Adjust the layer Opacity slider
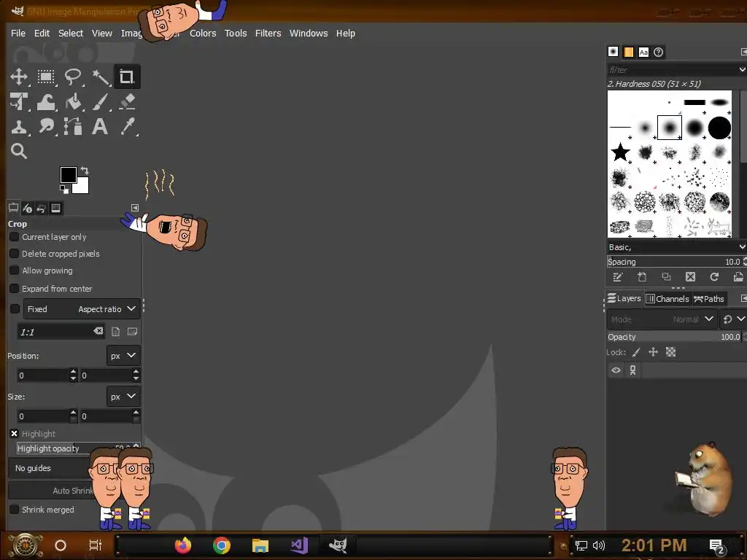Viewport: 747px width, 560px height. coord(673,337)
